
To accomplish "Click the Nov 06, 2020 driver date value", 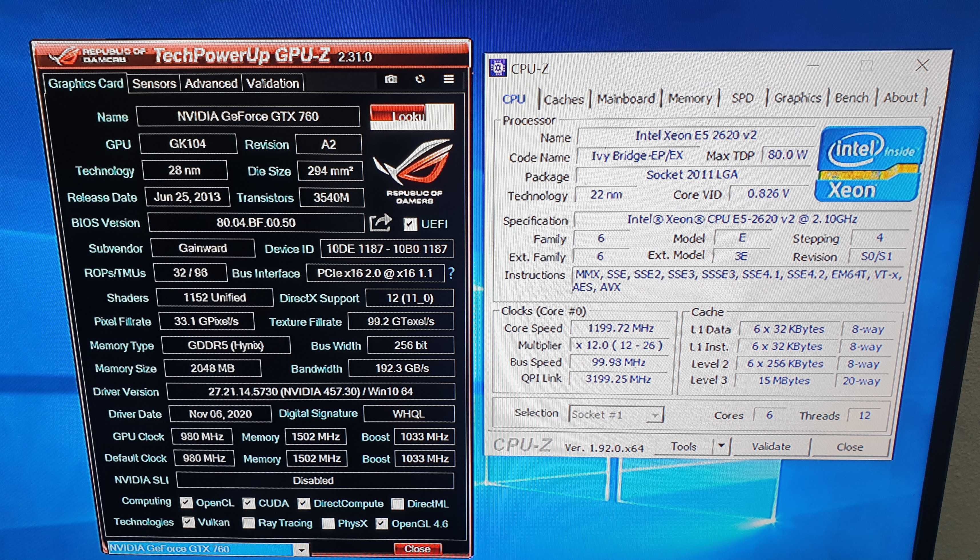I will pos(220,414).
